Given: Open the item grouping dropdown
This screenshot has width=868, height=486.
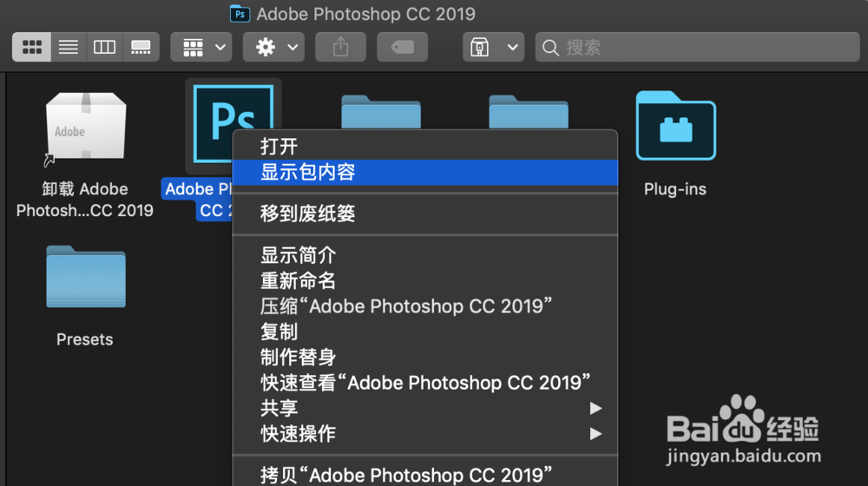Looking at the screenshot, I should coord(201,48).
